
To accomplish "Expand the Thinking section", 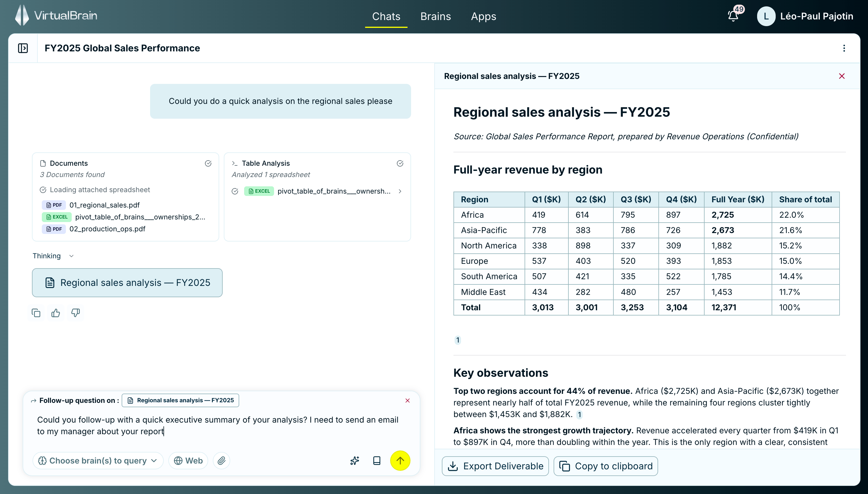I will (x=53, y=256).
